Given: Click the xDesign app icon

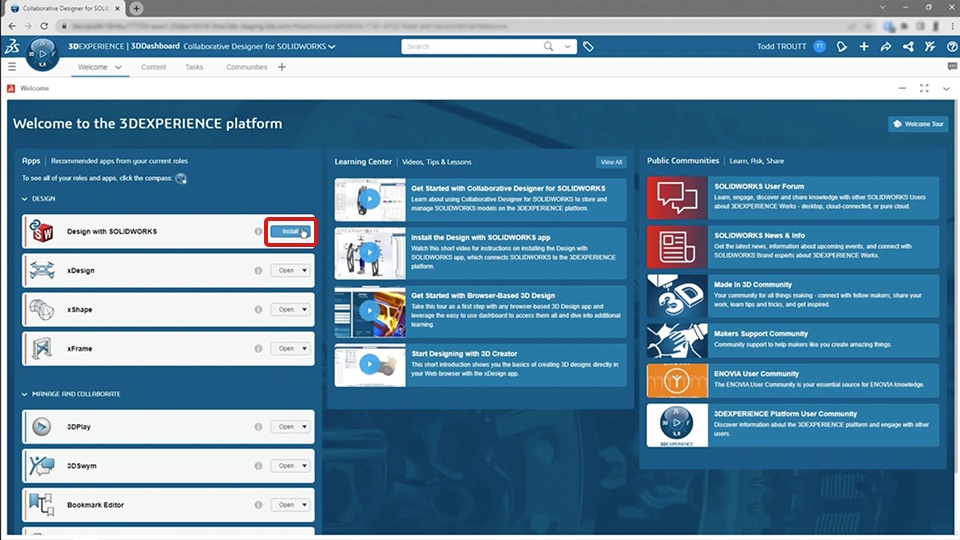Looking at the screenshot, I should point(42,270).
